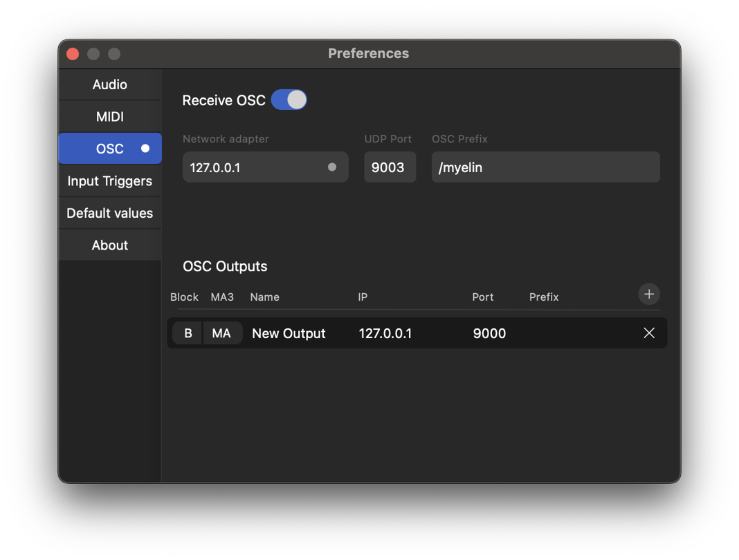Add a new OSC output with plus icon
The width and height of the screenshot is (739, 560).
click(x=648, y=295)
